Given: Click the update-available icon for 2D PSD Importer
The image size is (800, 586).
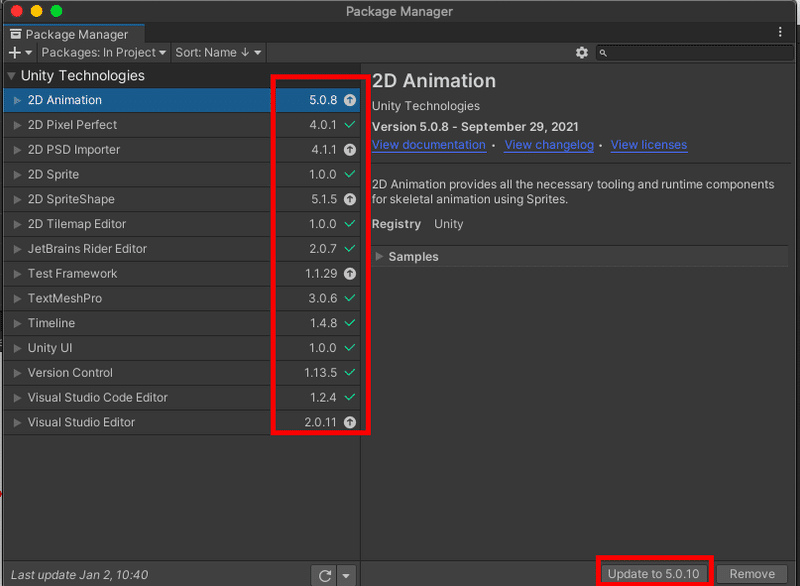Looking at the screenshot, I should pos(349,149).
